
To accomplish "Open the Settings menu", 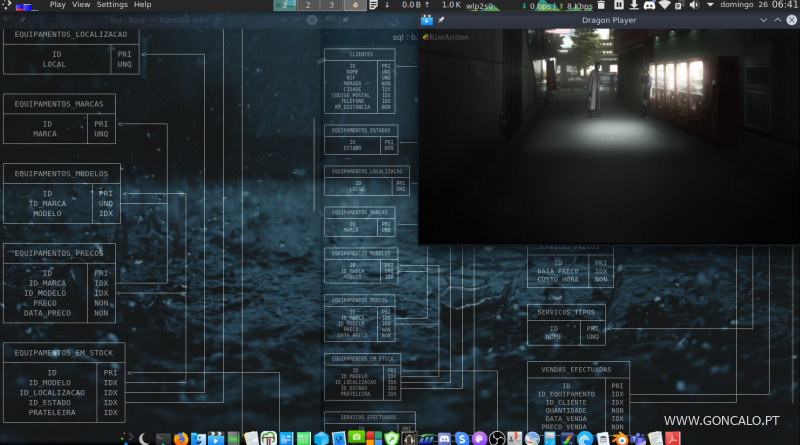I will tap(112, 5).
